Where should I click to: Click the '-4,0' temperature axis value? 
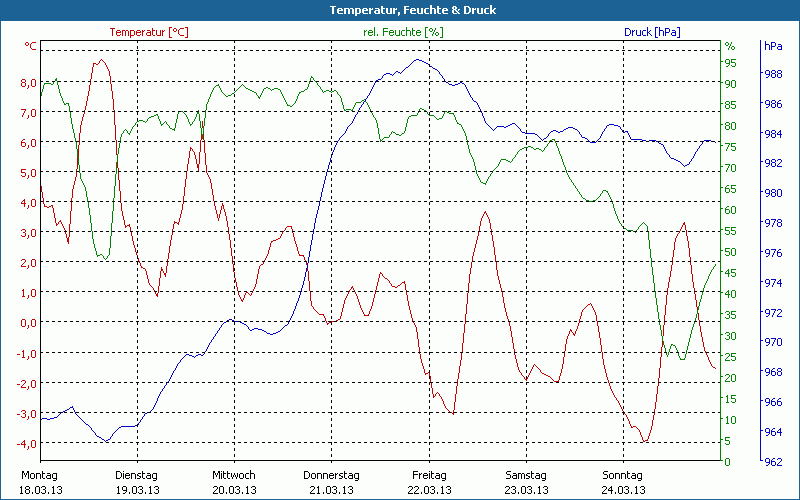coord(27,444)
